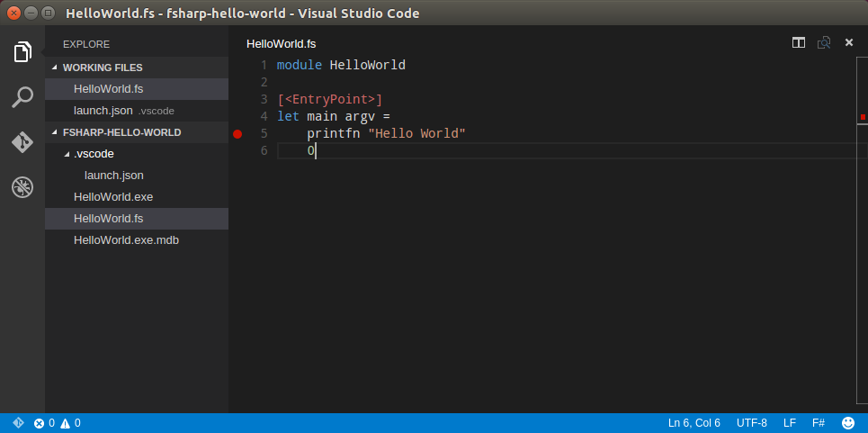Select the HelloWorld.exe.mdb file
Screen dimensions: 868x433
pyautogui.click(x=136, y=240)
